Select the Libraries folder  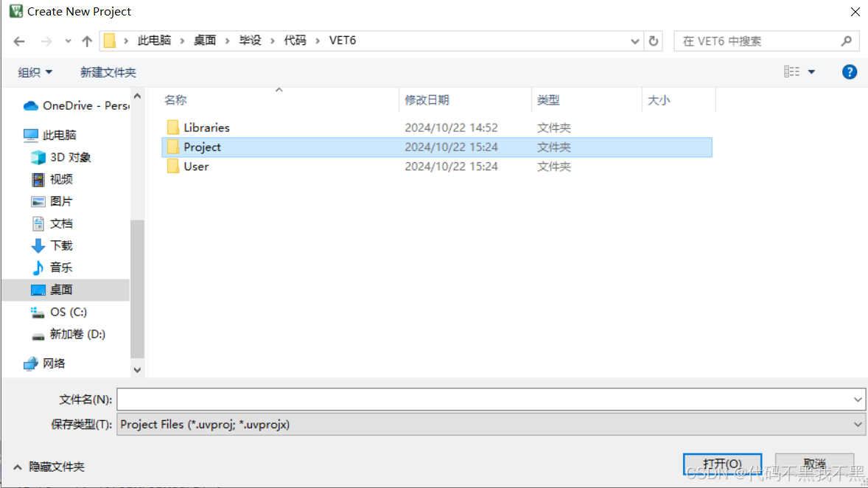[437, 128]
